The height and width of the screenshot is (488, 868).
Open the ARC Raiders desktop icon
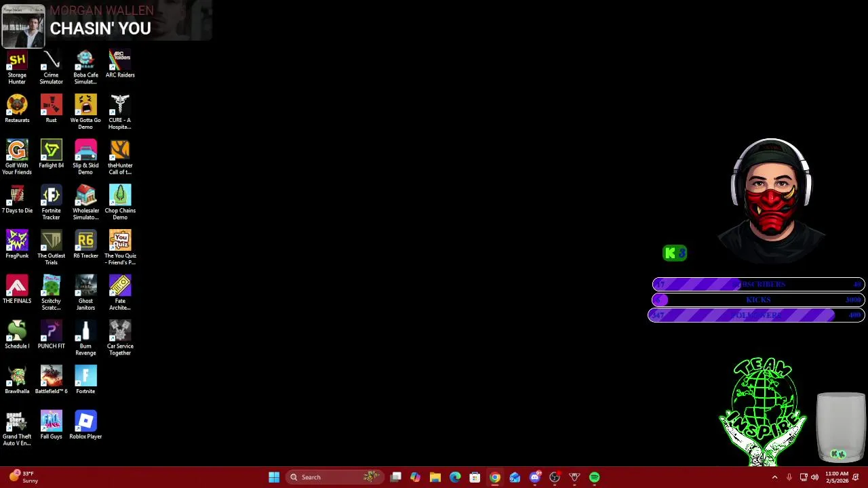click(x=120, y=64)
